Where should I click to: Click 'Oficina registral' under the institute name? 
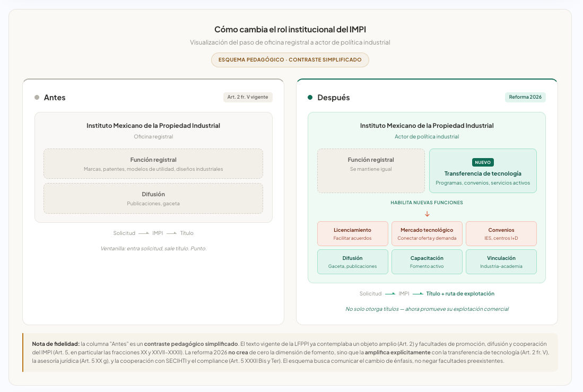click(x=153, y=136)
